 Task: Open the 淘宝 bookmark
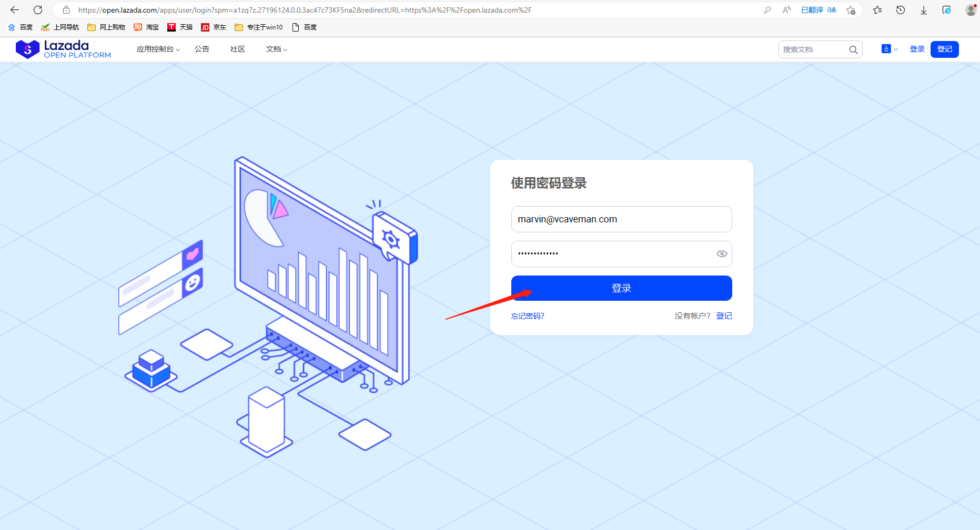click(146, 27)
